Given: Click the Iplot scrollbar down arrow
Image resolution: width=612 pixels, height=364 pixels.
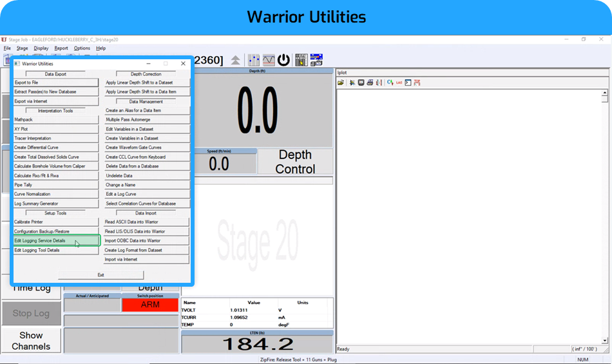Looking at the screenshot, I should point(604,341).
